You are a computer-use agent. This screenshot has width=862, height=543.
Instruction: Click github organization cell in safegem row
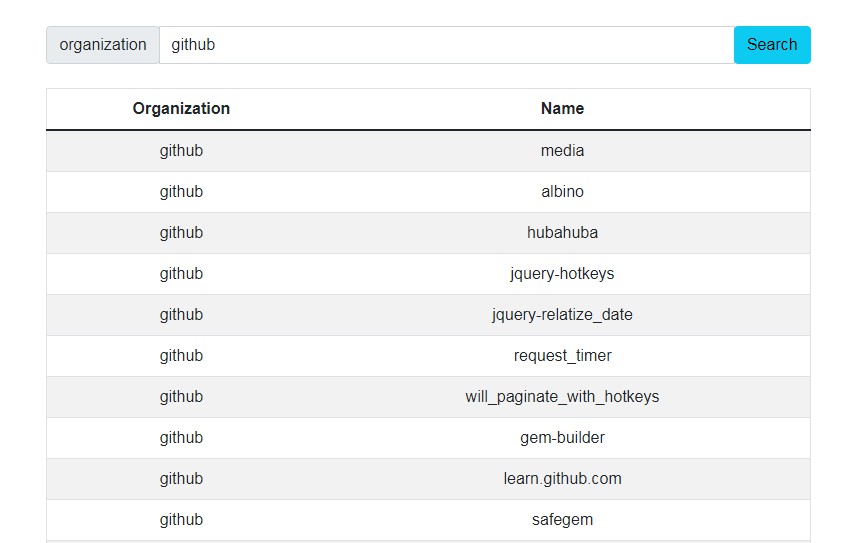click(181, 520)
